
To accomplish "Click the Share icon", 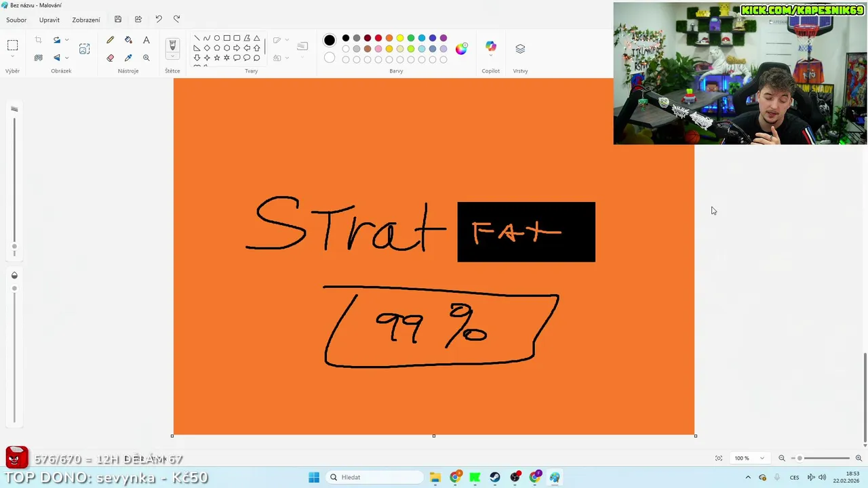I will click(x=138, y=20).
